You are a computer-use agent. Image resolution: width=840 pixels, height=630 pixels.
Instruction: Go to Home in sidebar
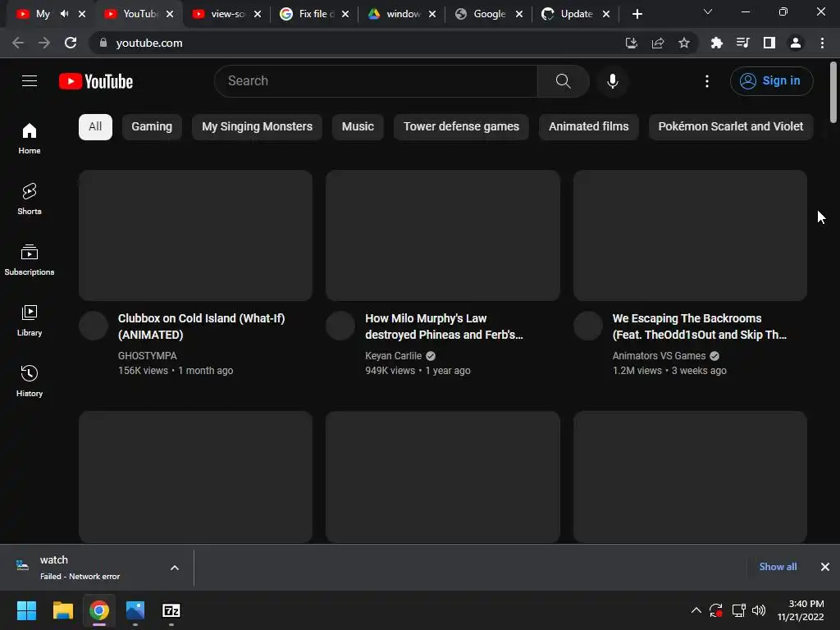click(30, 139)
